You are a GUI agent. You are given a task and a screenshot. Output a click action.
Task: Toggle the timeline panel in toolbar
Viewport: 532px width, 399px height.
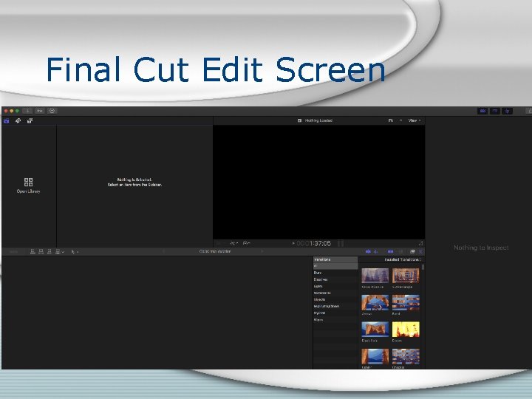click(x=495, y=111)
